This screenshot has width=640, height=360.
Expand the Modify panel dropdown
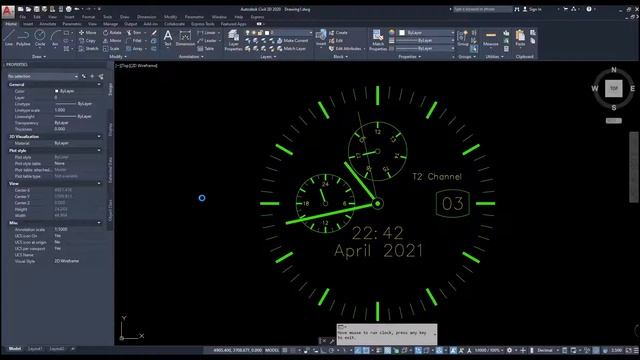(118, 57)
